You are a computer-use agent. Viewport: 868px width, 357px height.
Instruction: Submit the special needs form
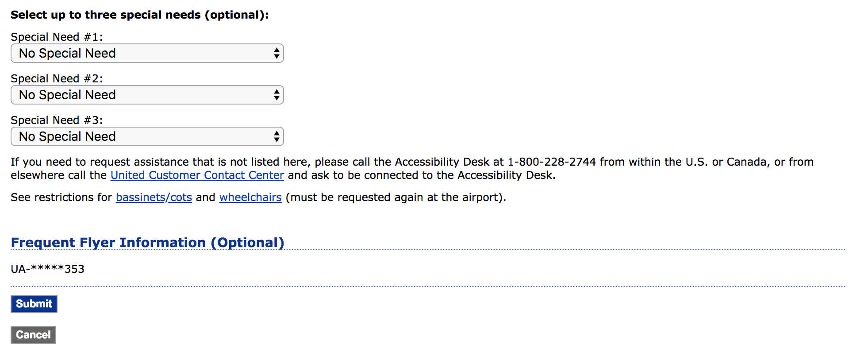point(34,304)
